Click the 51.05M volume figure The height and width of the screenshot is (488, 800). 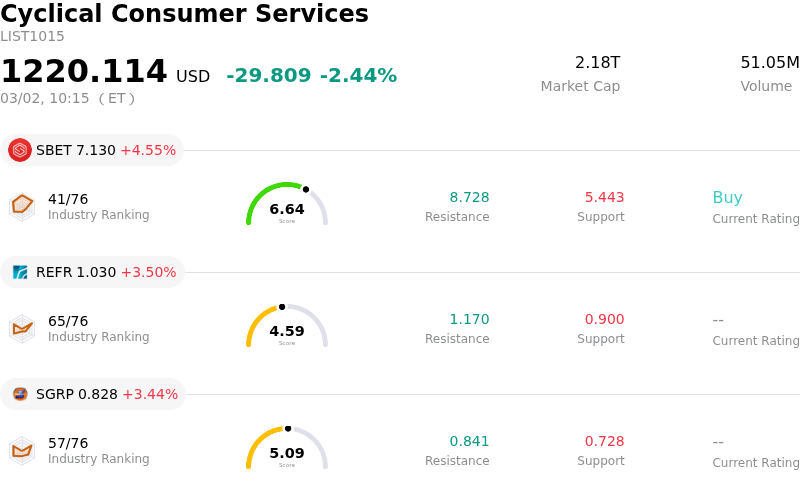[x=769, y=63]
